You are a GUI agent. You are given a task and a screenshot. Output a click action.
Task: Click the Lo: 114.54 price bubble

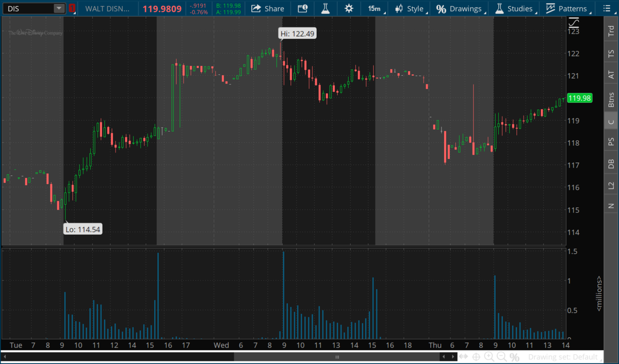83,229
